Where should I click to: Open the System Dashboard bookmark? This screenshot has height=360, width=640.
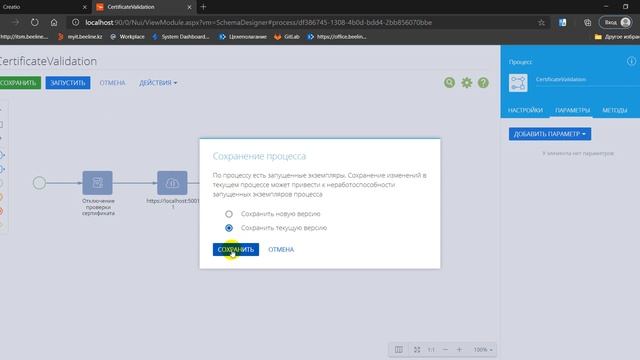[x=181, y=37]
